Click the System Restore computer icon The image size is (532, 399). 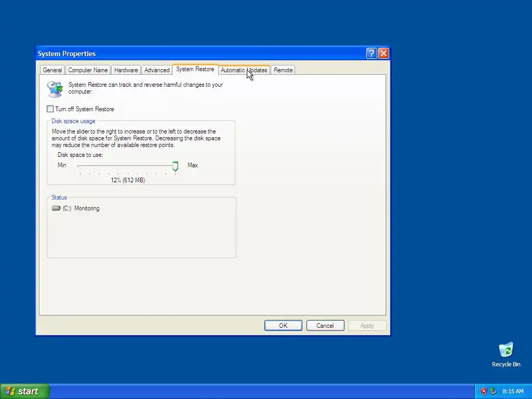(55, 89)
